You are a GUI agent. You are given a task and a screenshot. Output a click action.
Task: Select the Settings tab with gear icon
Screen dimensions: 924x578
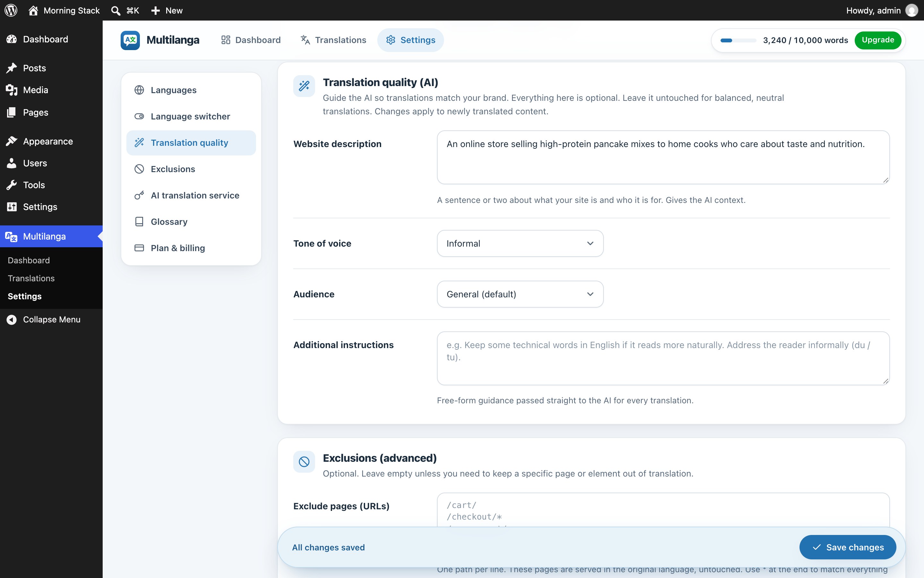(x=410, y=40)
